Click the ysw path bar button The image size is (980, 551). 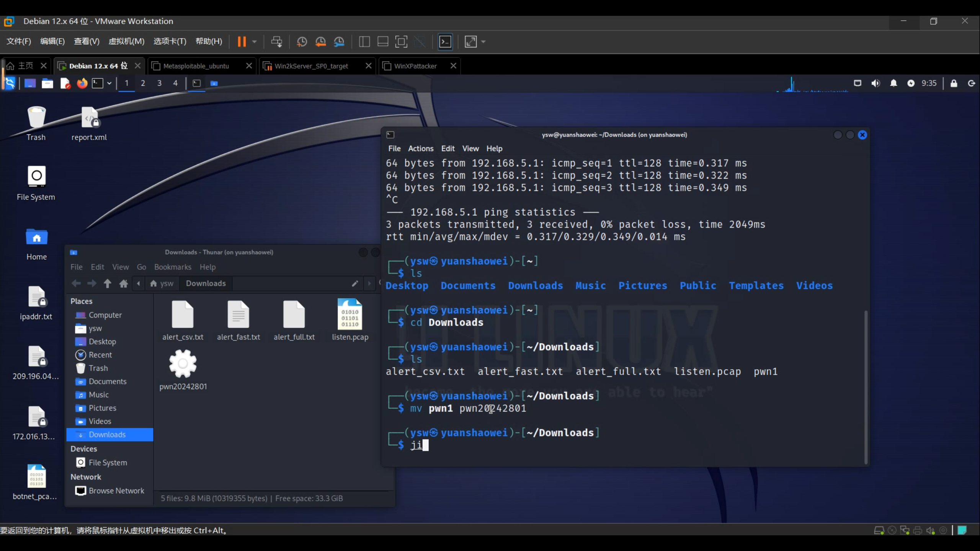(162, 284)
